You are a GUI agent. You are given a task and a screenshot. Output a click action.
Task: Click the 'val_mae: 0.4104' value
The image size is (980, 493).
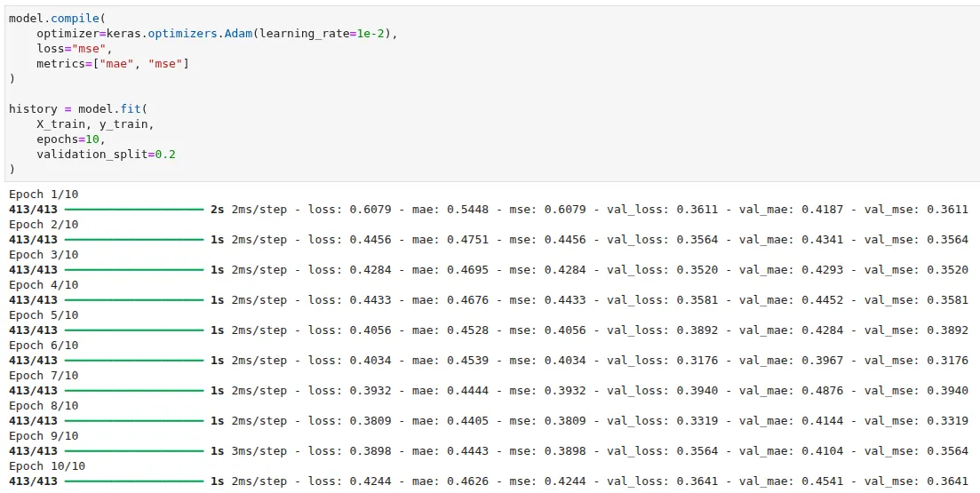[792, 451]
